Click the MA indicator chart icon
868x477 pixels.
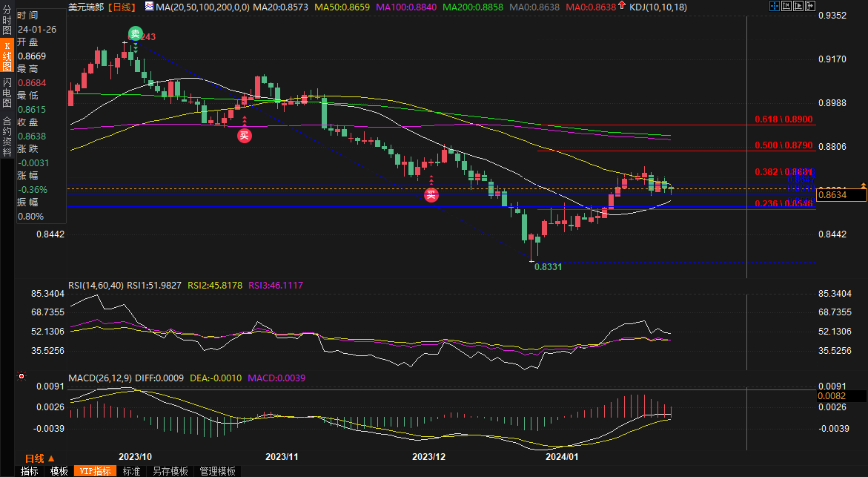(150, 7)
